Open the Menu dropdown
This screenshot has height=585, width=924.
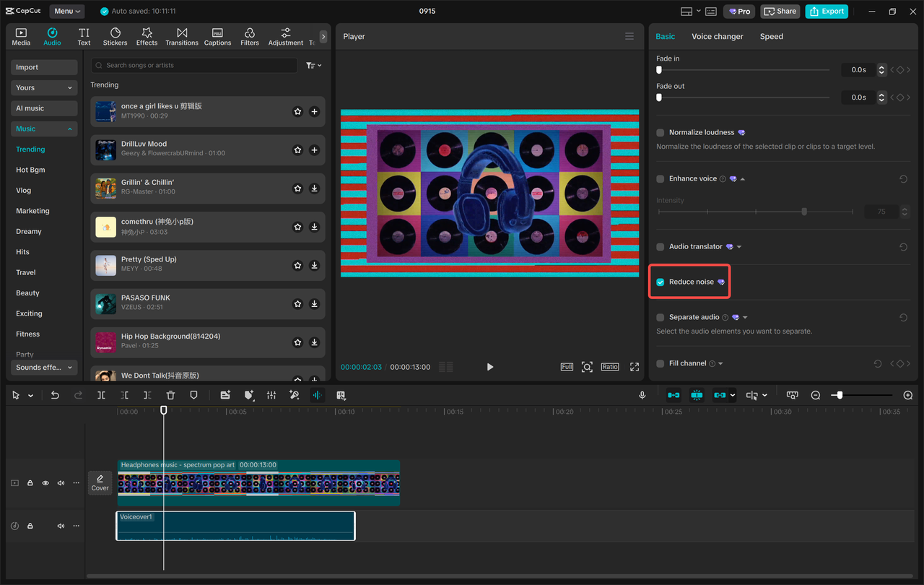(x=67, y=12)
